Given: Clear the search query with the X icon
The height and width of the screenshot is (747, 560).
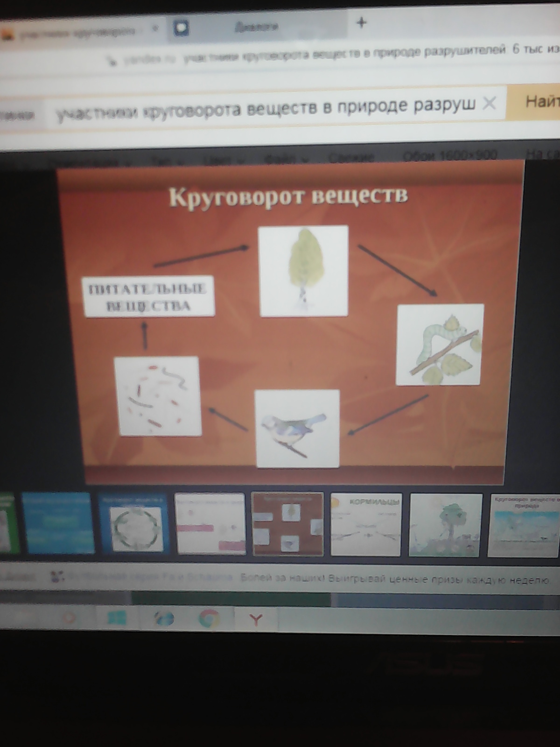Looking at the screenshot, I should [x=489, y=103].
